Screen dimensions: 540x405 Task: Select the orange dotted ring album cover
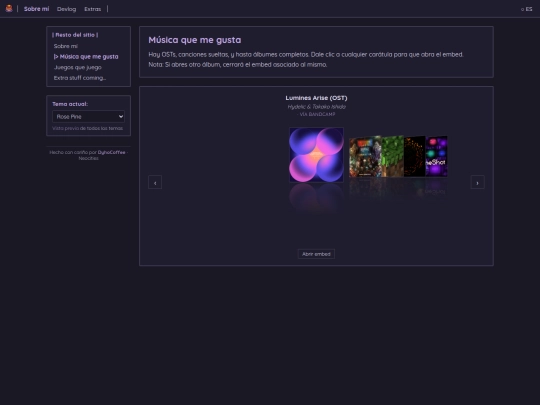[415, 156]
